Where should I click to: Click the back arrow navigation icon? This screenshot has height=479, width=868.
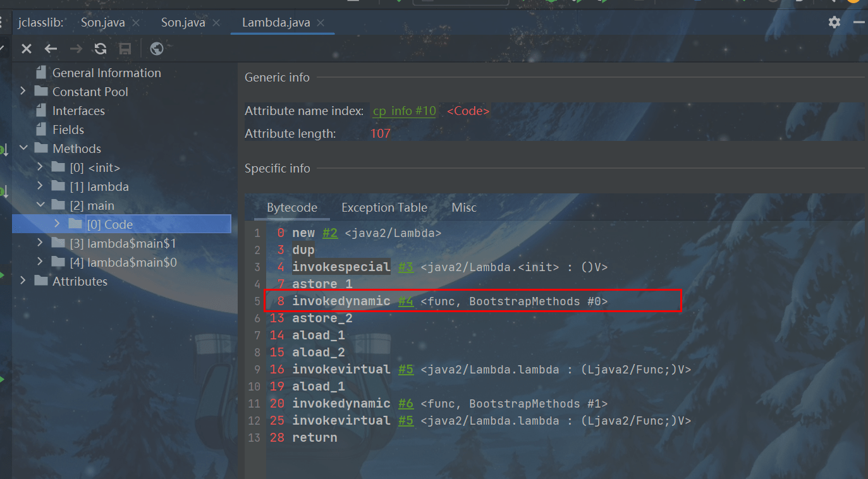(x=51, y=49)
